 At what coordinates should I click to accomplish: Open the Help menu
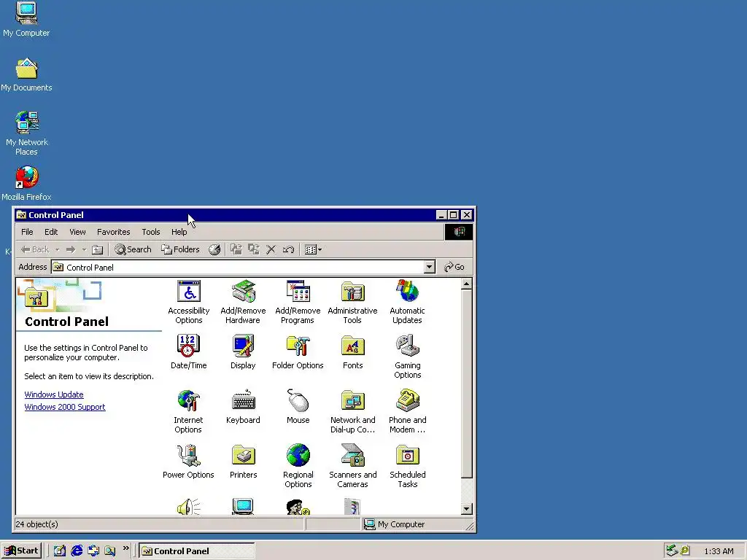[179, 232]
